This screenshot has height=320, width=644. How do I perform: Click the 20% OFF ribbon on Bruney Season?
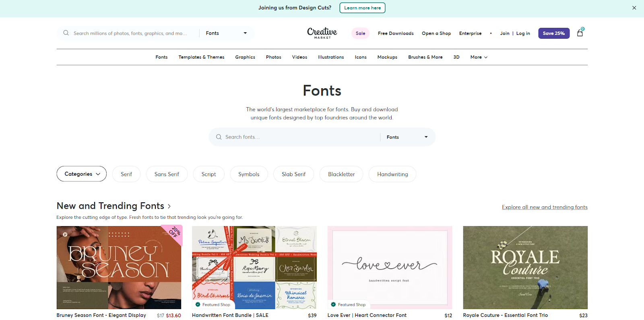(175, 233)
